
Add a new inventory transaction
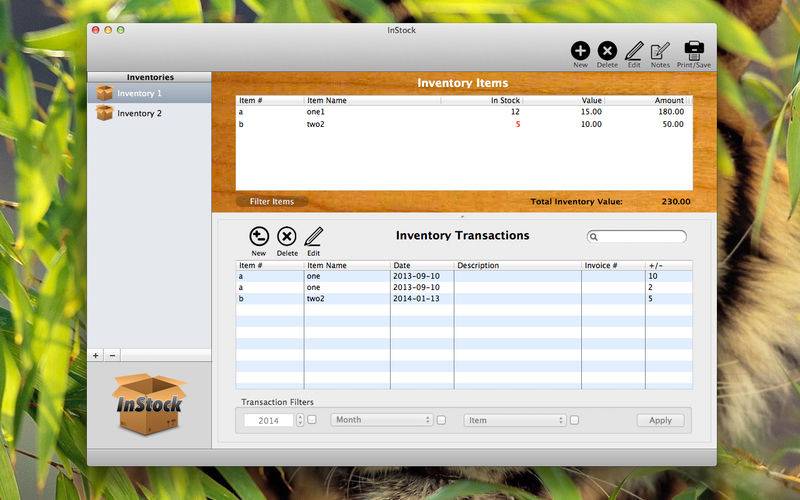pyautogui.click(x=259, y=236)
